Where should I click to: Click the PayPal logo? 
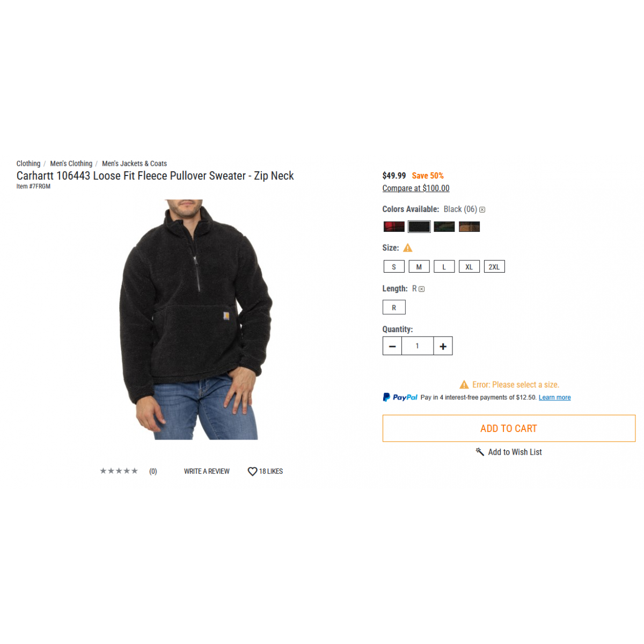coord(400,397)
